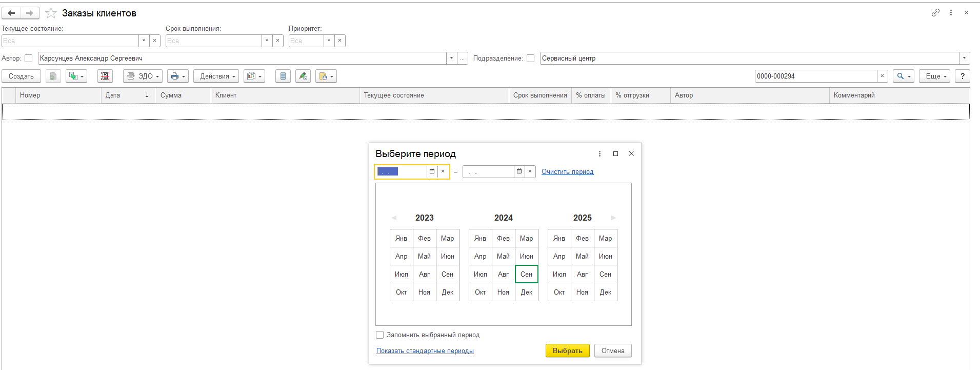Click the create-based-on green document icon
The height and width of the screenshot is (370, 980).
click(x=76, y=76)
